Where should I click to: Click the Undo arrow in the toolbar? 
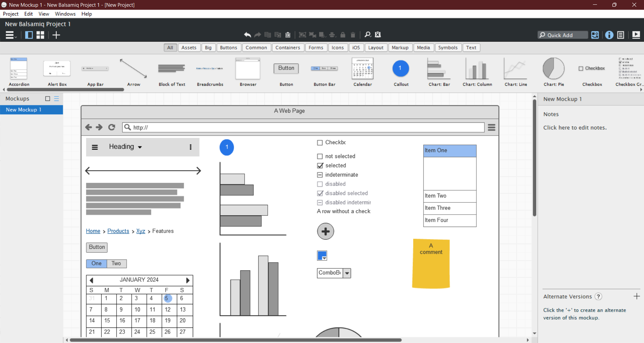pos(248,35)
